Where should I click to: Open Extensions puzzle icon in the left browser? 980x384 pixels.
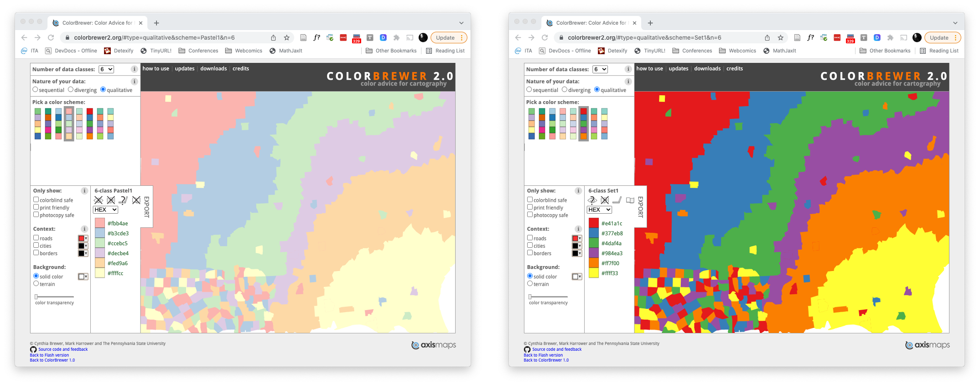tap(396, 38)
